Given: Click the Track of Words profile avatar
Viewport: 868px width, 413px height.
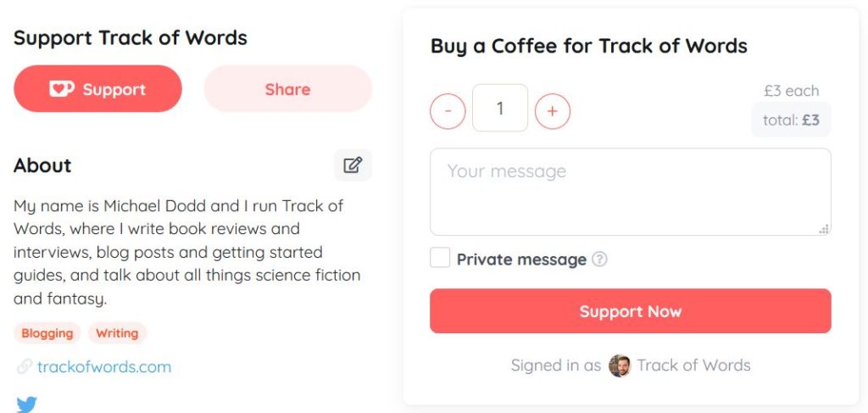Looking at the screenshot, I should pyautogui.click(x=619, y=366).
